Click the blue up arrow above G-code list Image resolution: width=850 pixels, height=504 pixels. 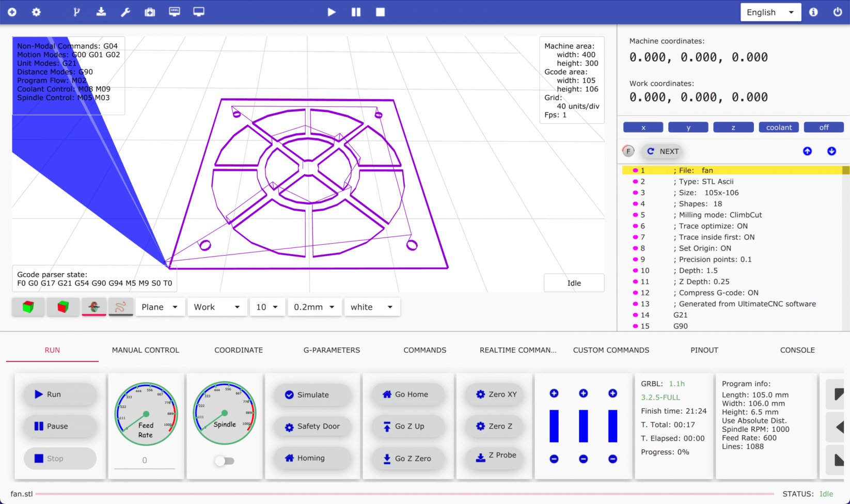(x=807, y=151)
